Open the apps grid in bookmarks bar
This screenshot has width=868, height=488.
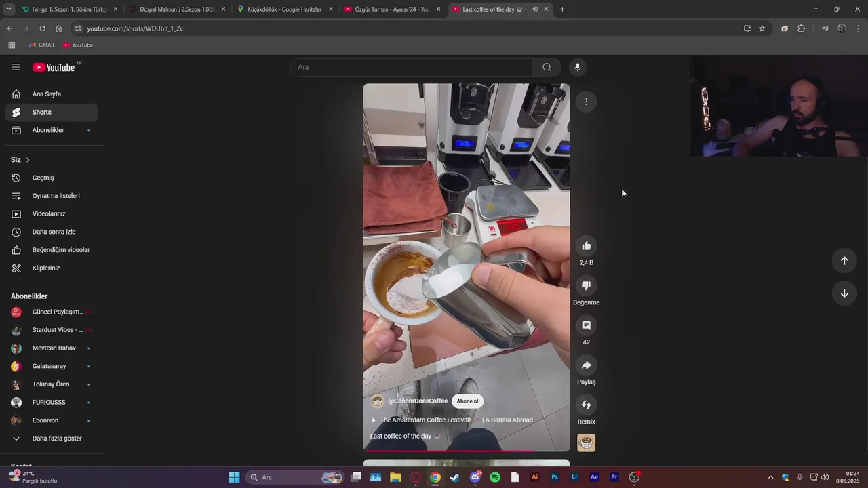(12, 45)
